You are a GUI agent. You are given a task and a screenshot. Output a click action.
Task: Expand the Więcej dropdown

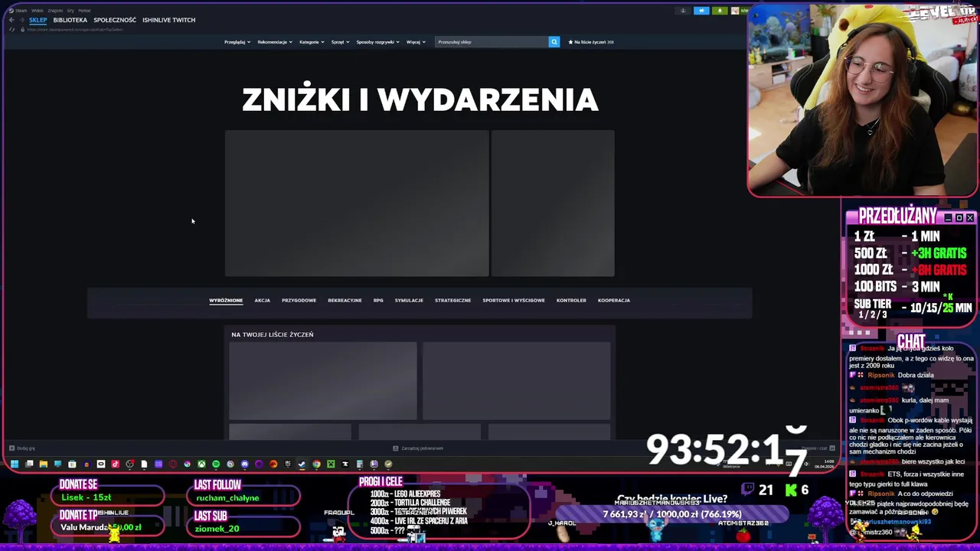[416, 42]
